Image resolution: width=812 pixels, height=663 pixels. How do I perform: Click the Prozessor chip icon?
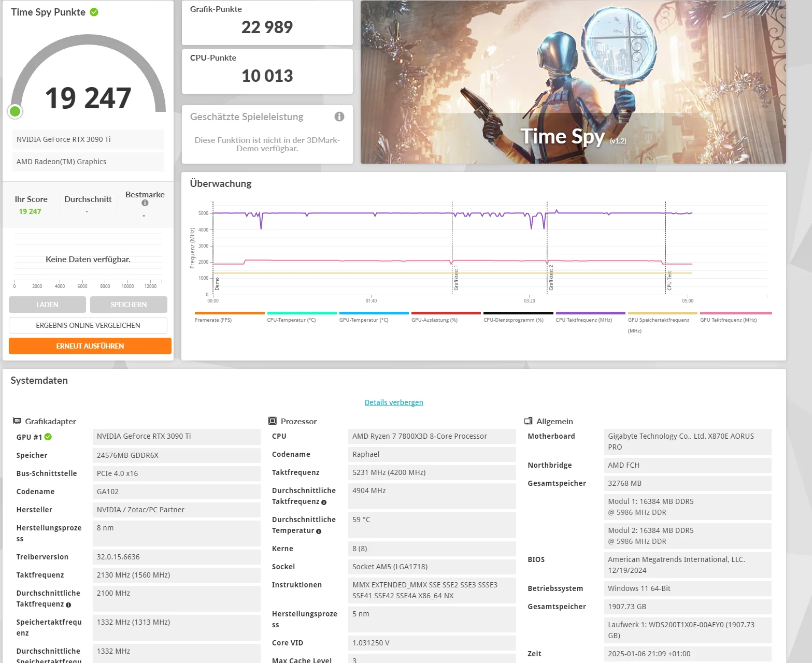pyautogui.click(x=273, y=421)
